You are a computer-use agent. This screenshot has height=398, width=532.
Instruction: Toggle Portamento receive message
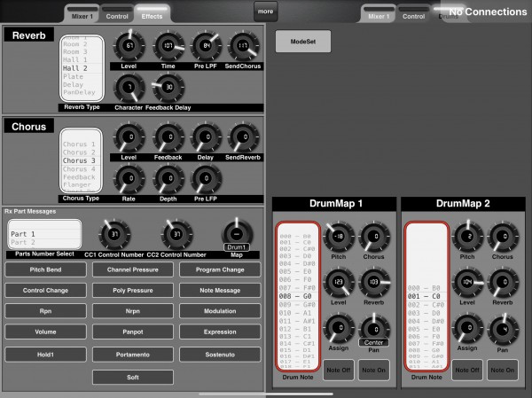pyautogui.click(x=133, y=355)
